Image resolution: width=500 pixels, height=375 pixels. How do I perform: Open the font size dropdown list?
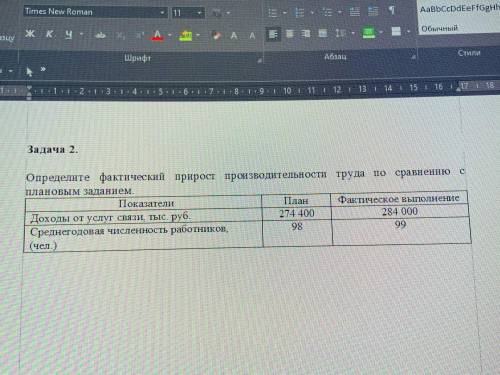199,13
